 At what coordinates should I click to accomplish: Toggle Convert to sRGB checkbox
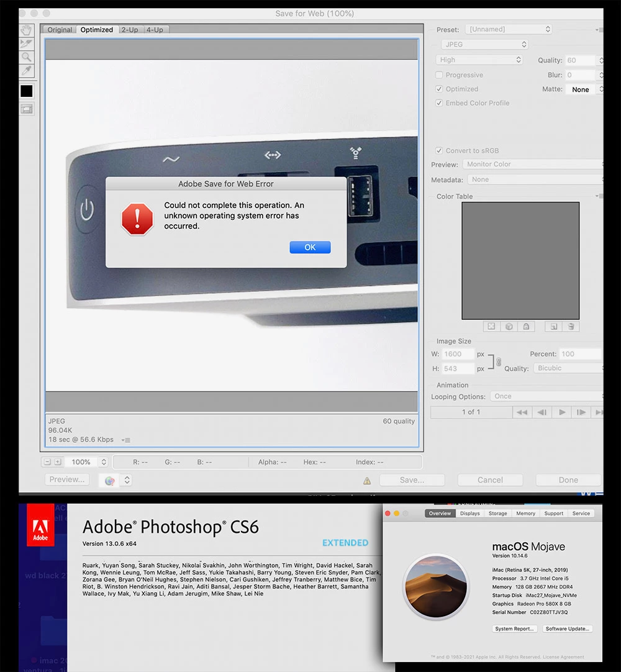(439, 150)
